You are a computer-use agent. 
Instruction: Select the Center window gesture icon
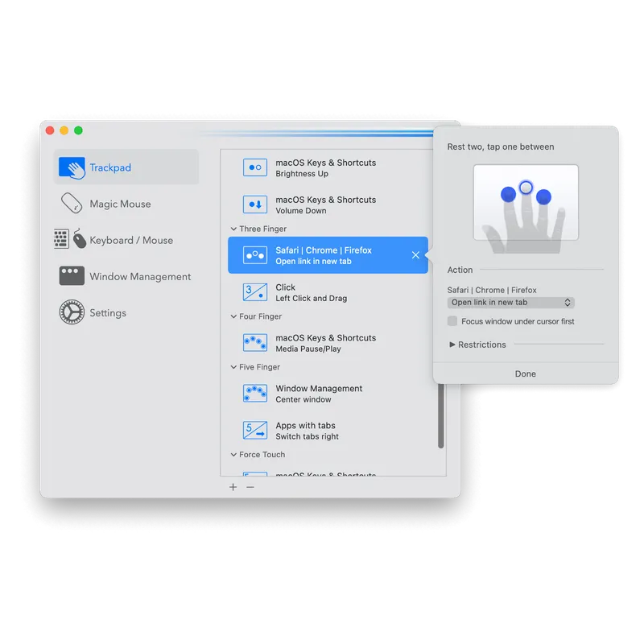point(255,394)
